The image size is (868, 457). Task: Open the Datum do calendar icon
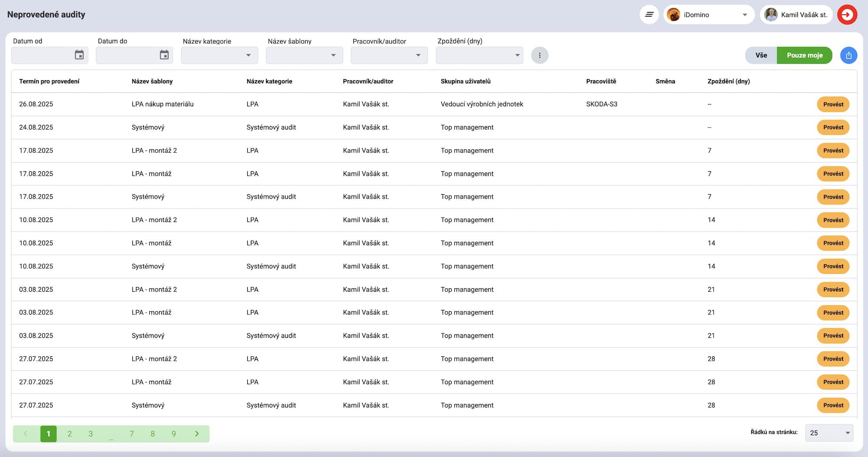click(164, 55)
